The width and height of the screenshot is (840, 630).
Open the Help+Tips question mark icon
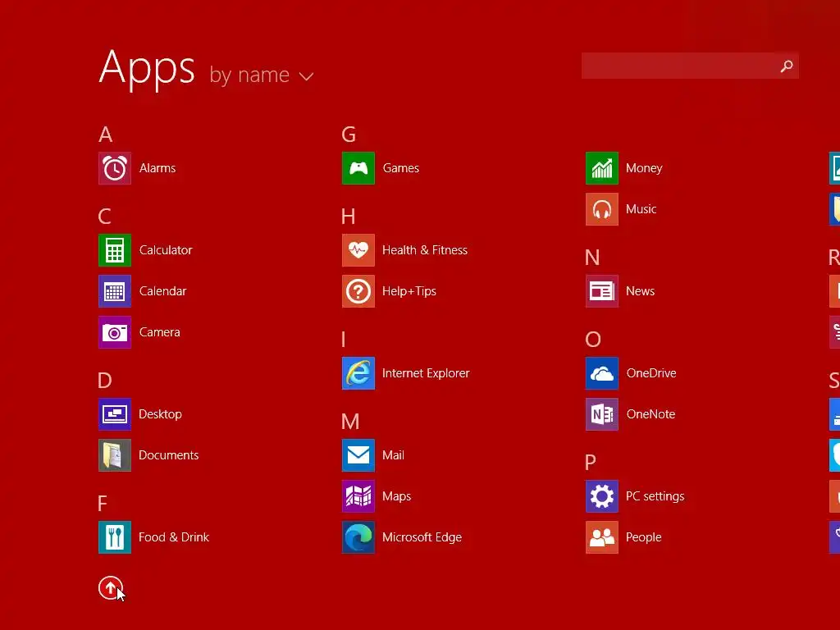pos(358,291)
